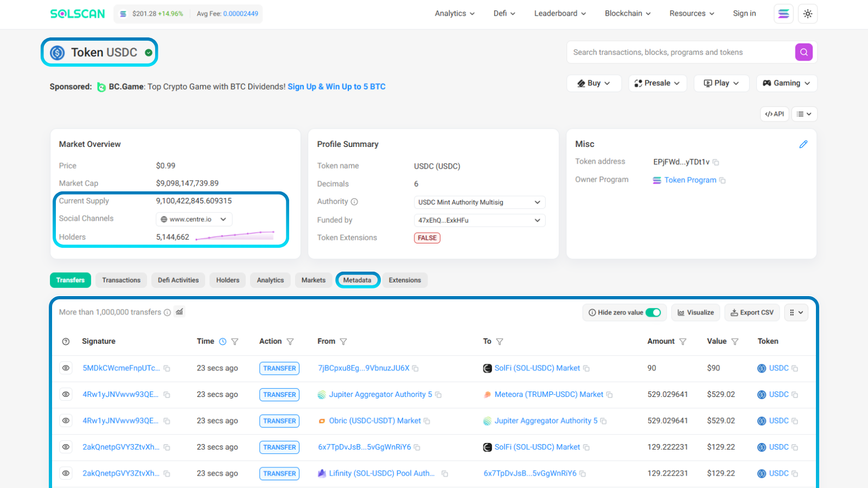Open the Presale dropdown

pos(658,83)
